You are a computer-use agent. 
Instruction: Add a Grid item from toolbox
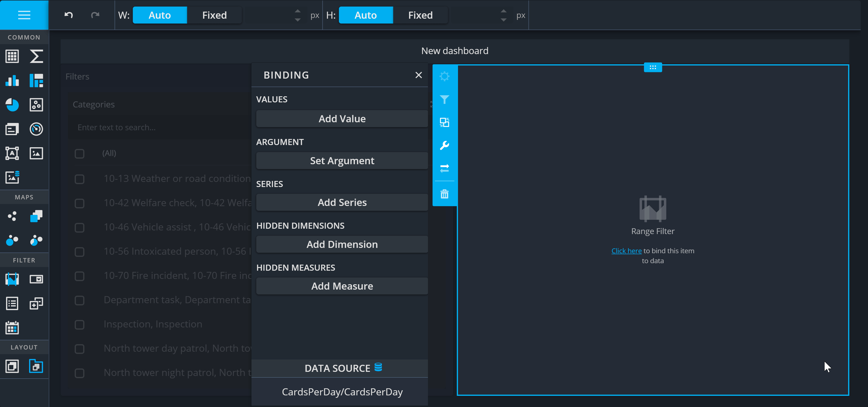tap(12, 56)
